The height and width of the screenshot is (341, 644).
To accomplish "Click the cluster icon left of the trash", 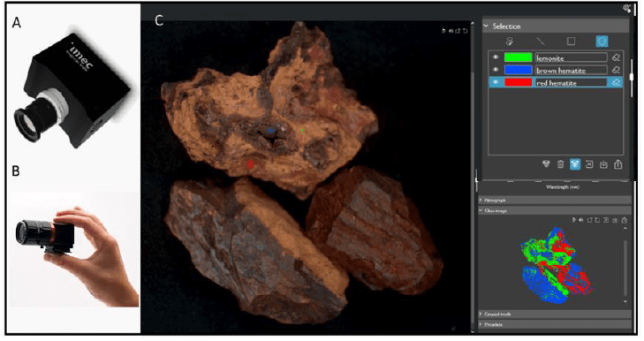I will (x=546, y=164).
